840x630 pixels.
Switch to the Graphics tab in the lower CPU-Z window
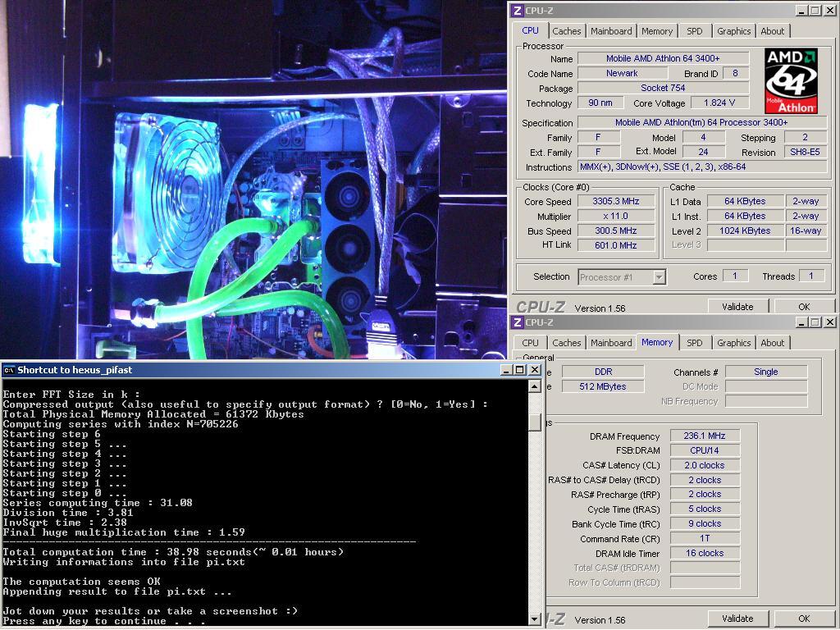733,343
